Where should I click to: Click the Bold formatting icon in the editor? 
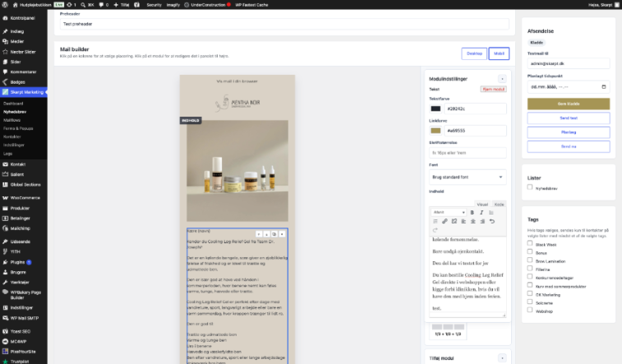[472, 213]
